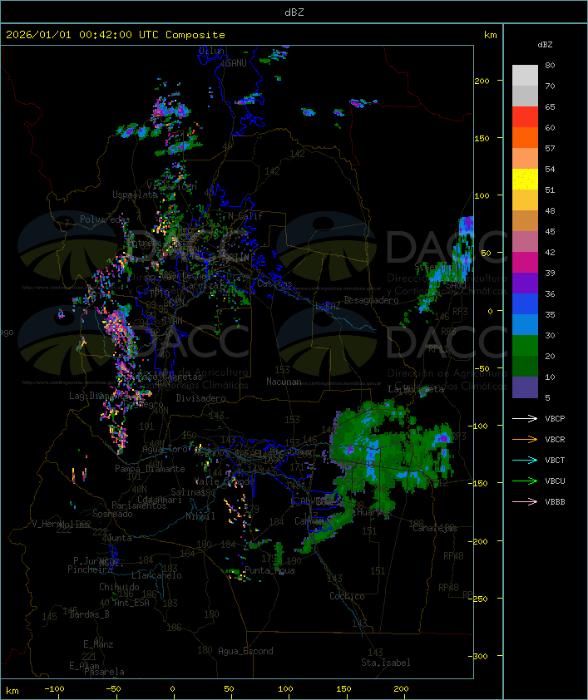Viewport: 588px width, 700px height.
Task: Click the Nacunan place label
Action: coord(284,382)
